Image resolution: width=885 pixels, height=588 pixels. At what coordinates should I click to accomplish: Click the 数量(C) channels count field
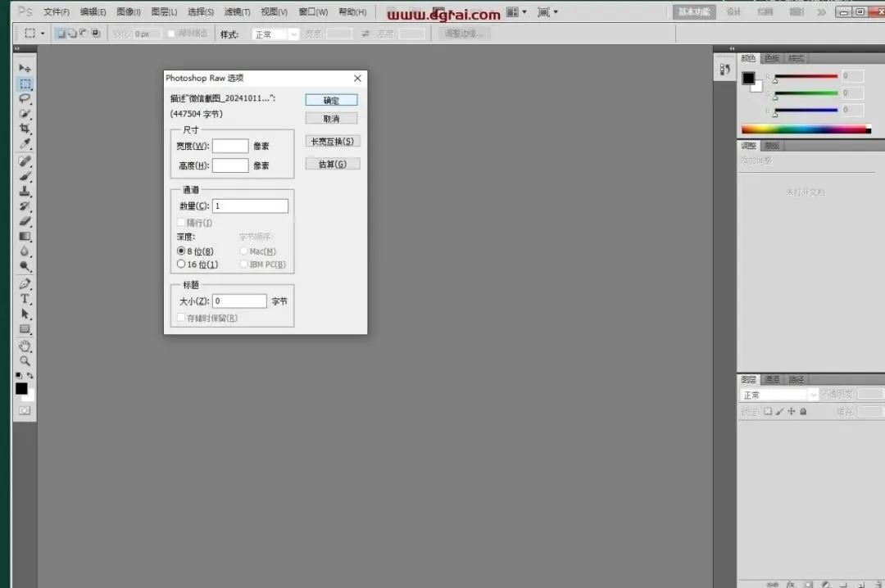pyautogui.click(x=250, y=206)
